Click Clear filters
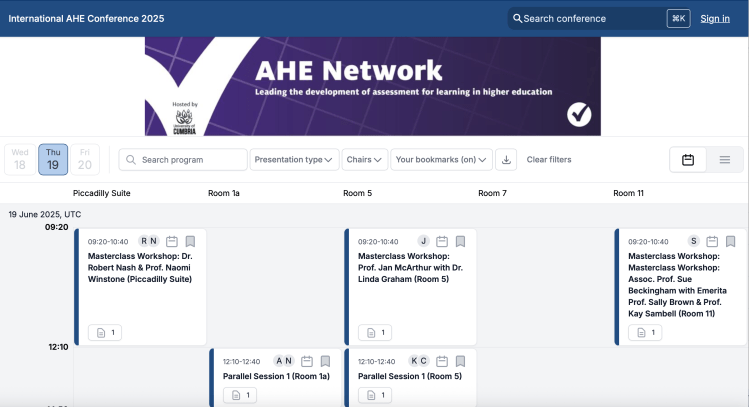The image size is (749, 407). pyautogui.click(x=549, y=160)
